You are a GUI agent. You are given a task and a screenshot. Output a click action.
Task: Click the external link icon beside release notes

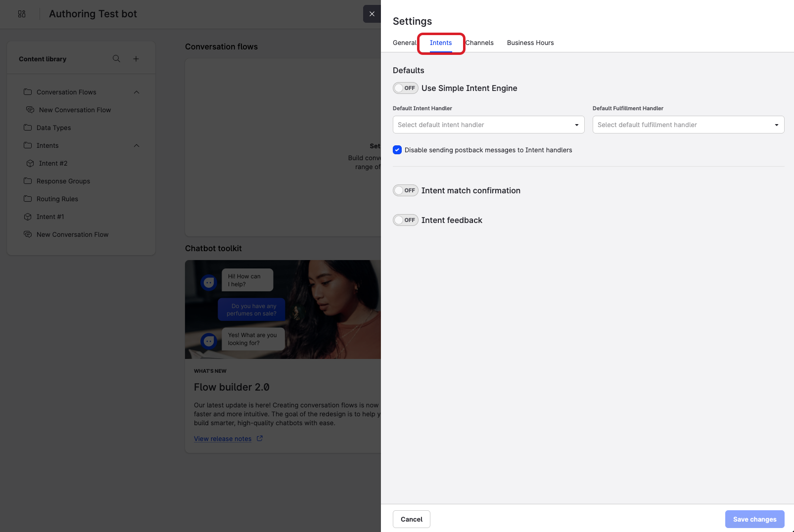coord(260,439)
